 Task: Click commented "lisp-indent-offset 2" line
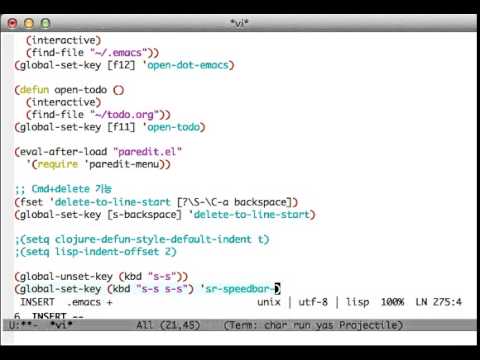click(x=95, y=252)
